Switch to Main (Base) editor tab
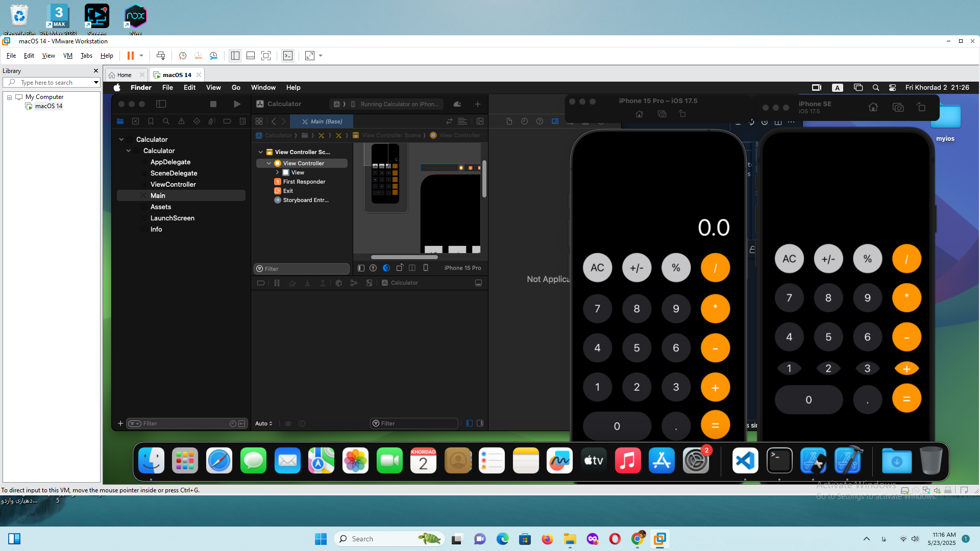 click(x=322, y=121)
